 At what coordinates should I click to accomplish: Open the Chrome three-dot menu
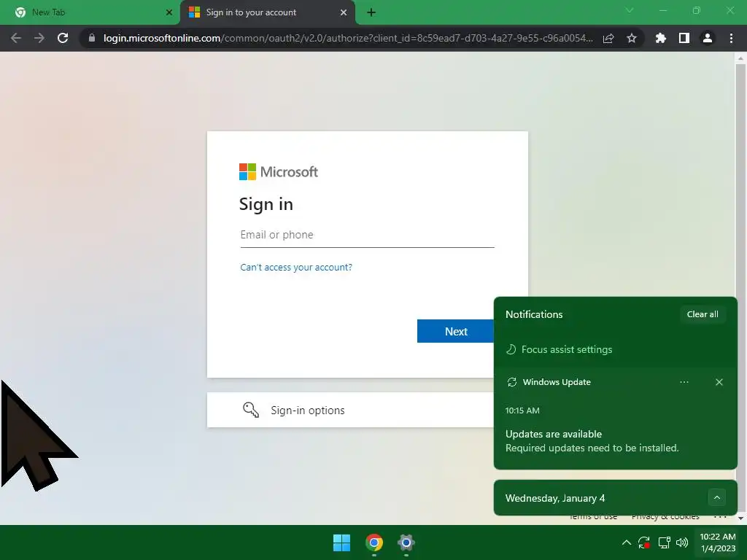(x=731, y=38)
